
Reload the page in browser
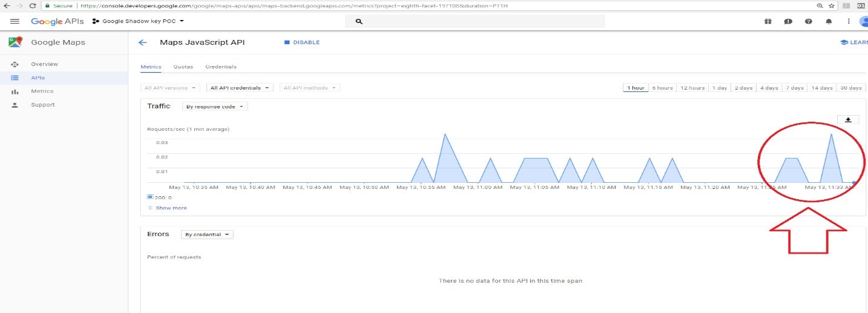pyautogui.click(x=33, y=5)
